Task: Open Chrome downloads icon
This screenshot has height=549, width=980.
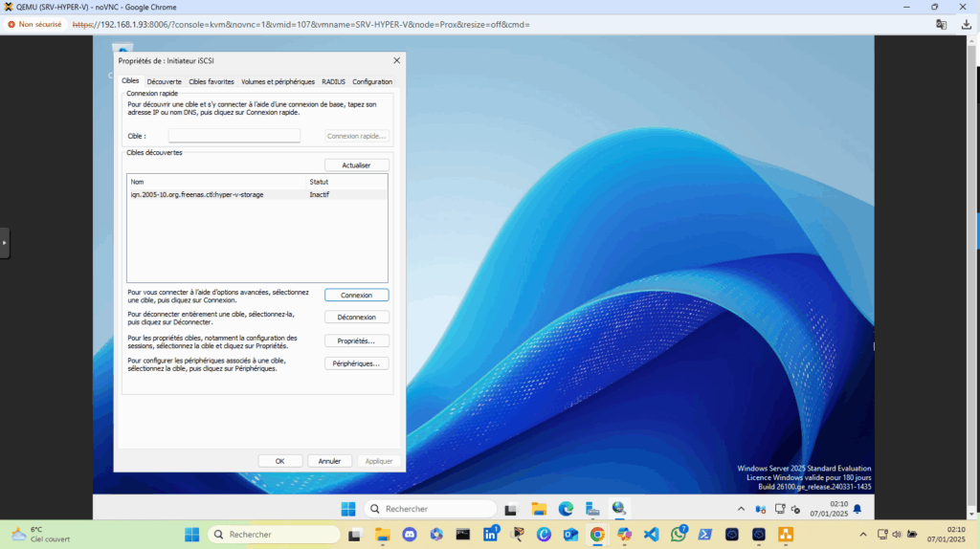Action: [x=967, y=24]
